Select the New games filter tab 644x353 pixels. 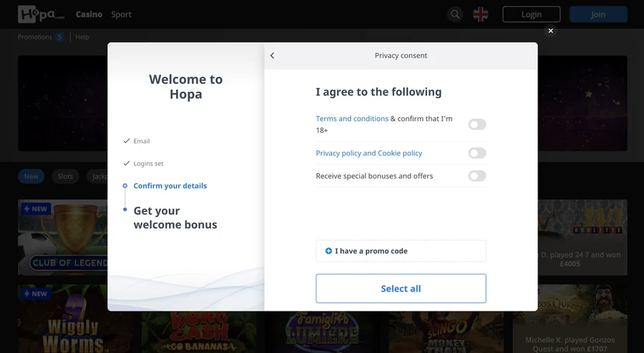coord(31,176)
